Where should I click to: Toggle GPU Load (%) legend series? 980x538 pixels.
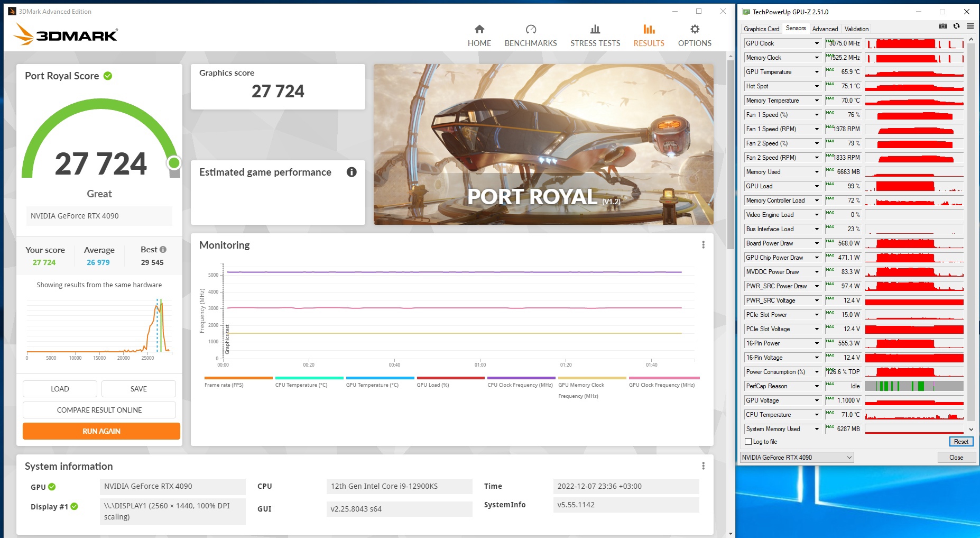pyautogui.click(x=451, y=382)
